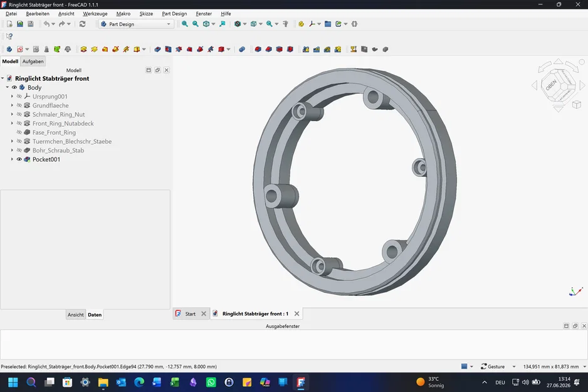
Task: Click the Fillet tool icon
Action: pyautogui.click(x=258, y=49)
